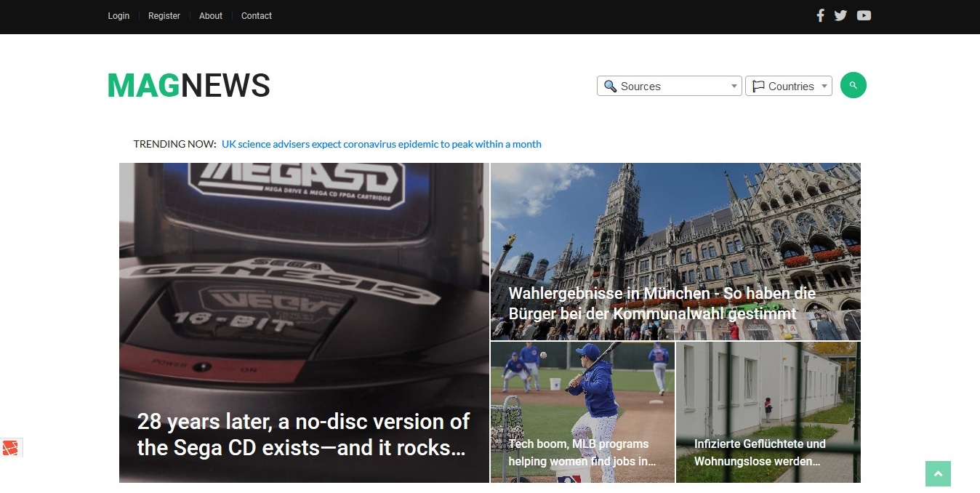Open the Sources dropdown
Viewport: 980px width, 493px height.
(670, 86)
